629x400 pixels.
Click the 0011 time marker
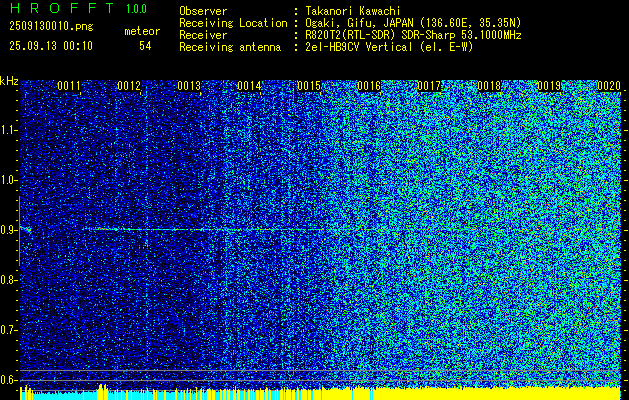point(69,86)
